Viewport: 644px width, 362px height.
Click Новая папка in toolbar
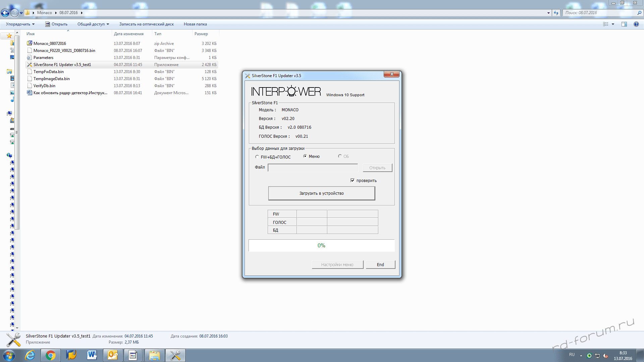(195, 24)
